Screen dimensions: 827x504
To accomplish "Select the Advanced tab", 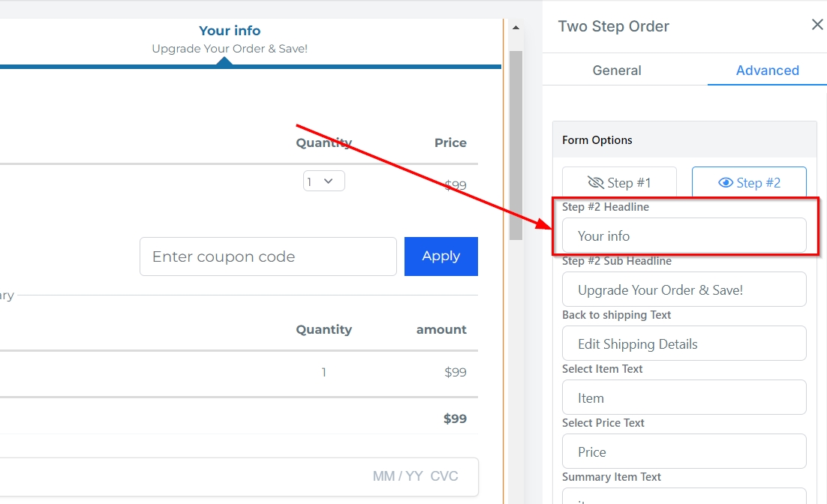I will [x=767, y=70].
